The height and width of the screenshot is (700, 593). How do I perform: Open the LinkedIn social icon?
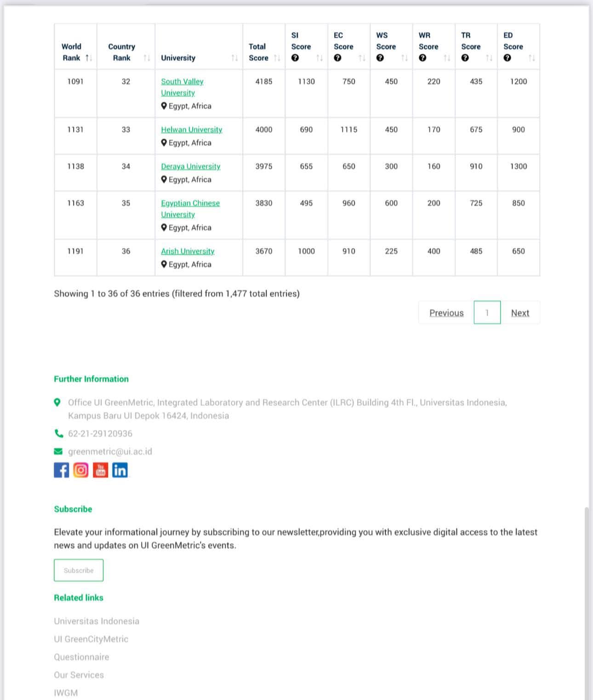click(x=120, y=470)
